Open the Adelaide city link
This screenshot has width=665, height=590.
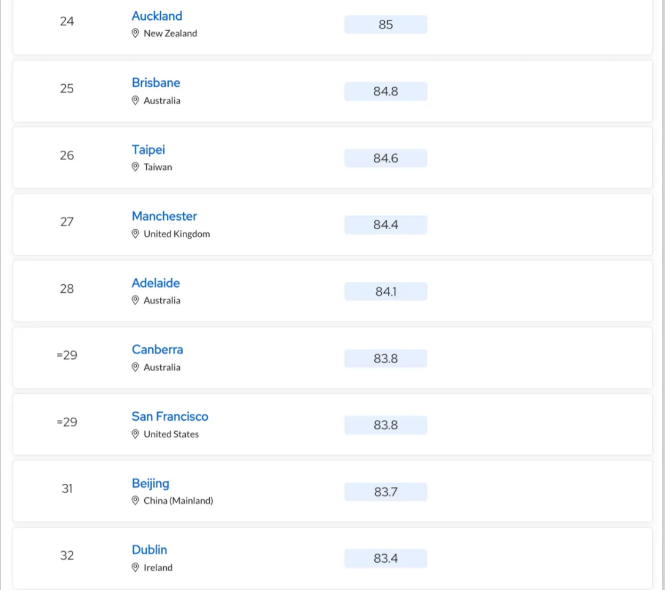click(156, 283)
